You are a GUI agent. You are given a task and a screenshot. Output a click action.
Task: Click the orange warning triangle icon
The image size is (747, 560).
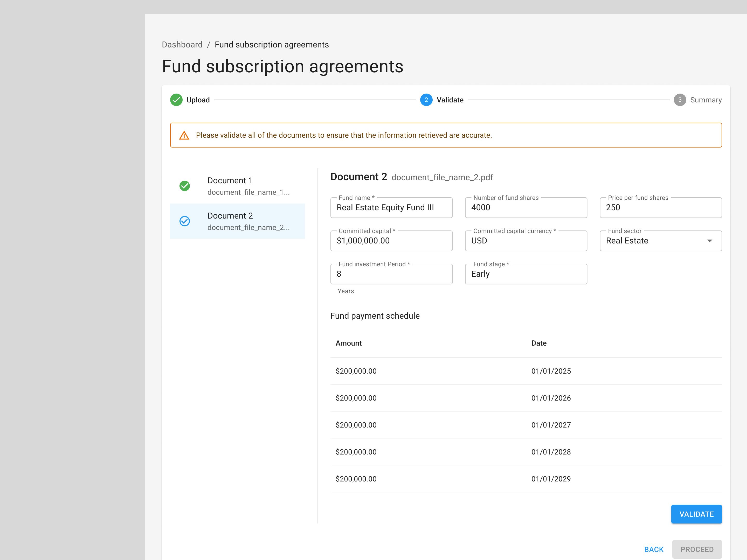184,135
